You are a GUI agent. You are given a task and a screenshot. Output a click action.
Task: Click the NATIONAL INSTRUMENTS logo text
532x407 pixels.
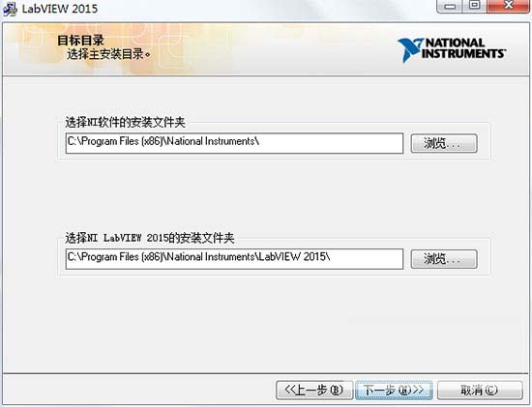pos(463,48)
